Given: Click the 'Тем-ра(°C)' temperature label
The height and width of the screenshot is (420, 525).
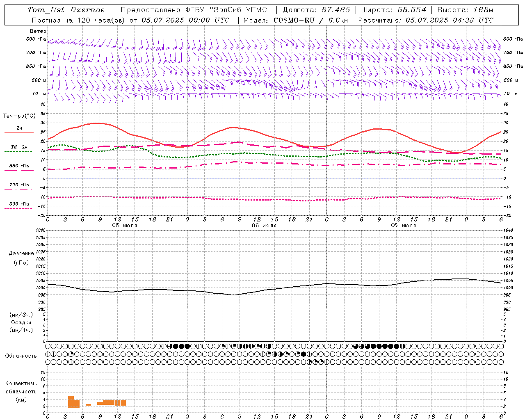Looking at the screenshot, I should 19,116.
